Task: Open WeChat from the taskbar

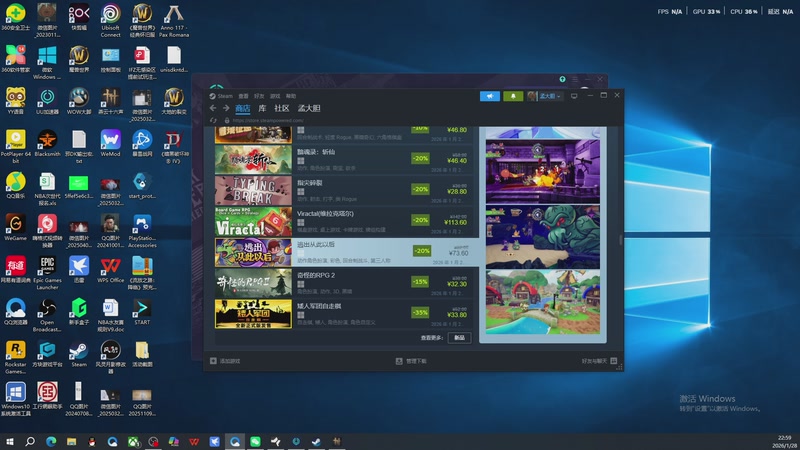Action: pyautogui.click(x=255, y=441)
